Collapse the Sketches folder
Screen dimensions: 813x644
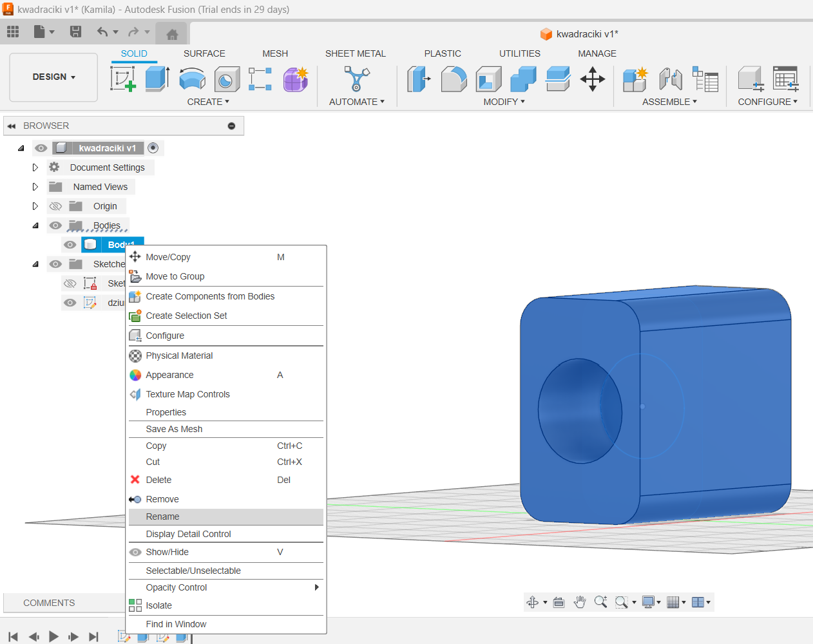(x=35, y=264)
